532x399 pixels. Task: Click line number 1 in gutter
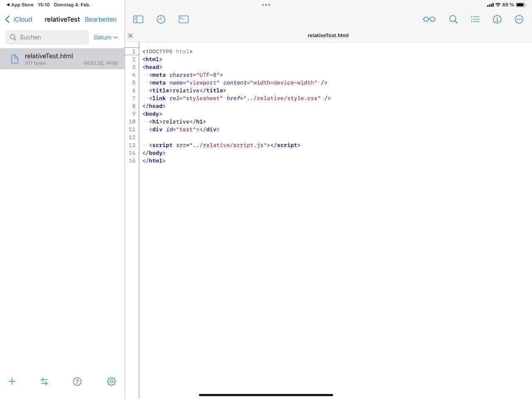(x=133, y=52)
